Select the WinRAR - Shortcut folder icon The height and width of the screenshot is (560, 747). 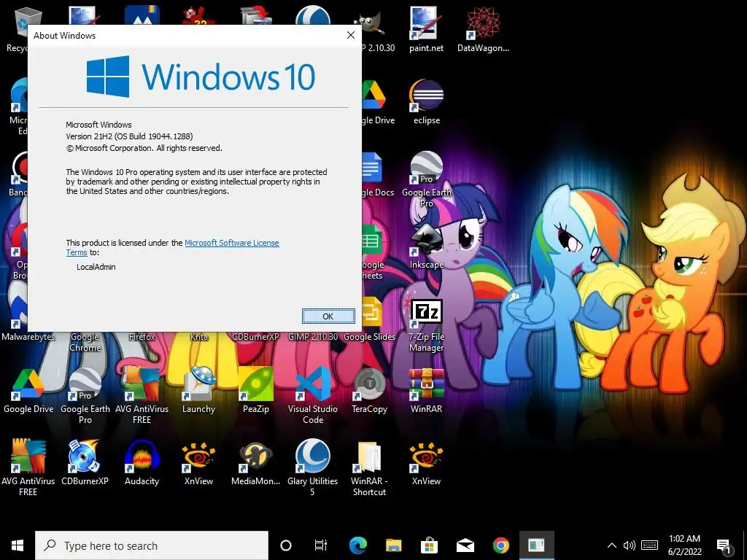[369, 467]
